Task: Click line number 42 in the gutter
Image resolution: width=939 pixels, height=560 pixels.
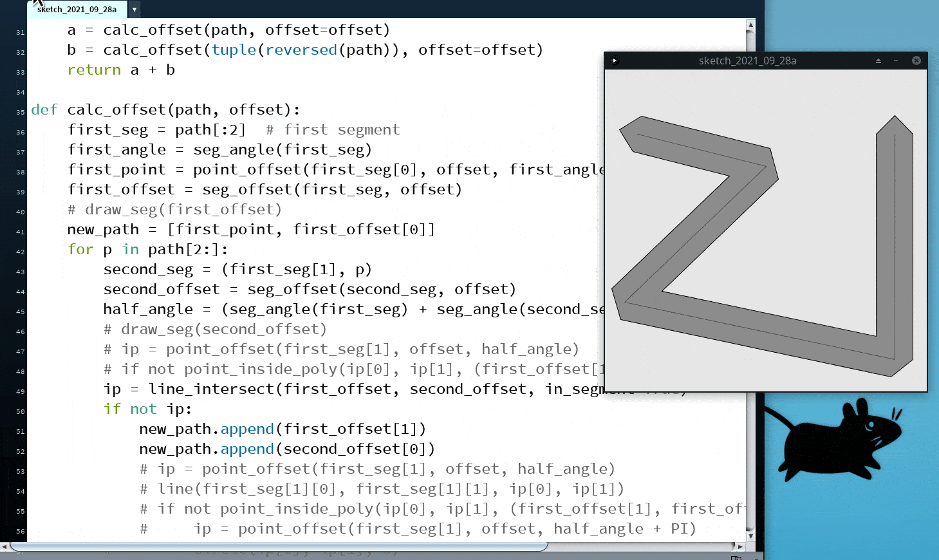Action: click(x=21, y=252)
